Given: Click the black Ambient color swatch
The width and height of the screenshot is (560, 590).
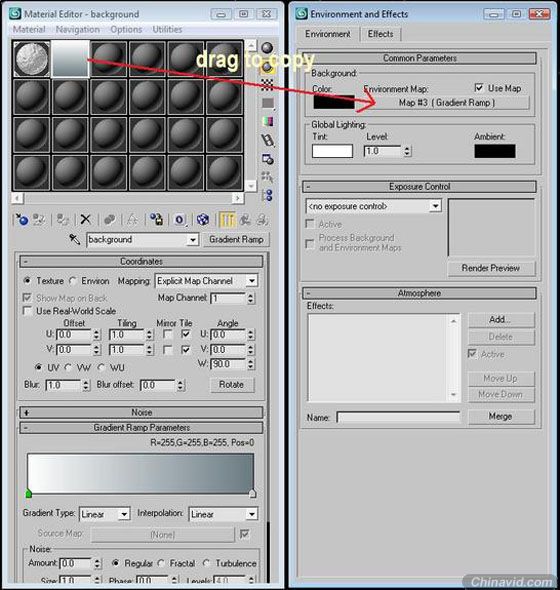Looking at the screenshot, I should pyautogui.click(x=495, y=151).
